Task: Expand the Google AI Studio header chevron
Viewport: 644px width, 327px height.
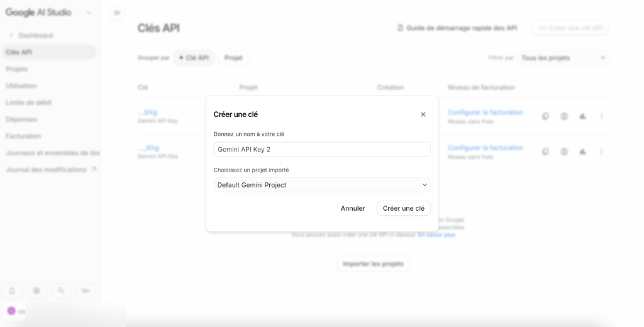Action: [x=88, y=13]
